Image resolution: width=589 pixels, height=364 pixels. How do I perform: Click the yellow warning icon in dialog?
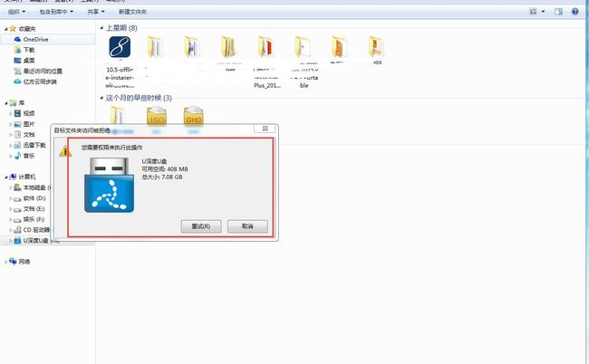[x=65, y=151]
